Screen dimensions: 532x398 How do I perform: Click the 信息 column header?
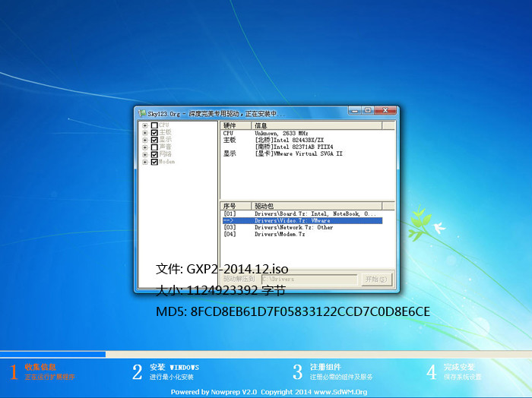click(317, 125)
